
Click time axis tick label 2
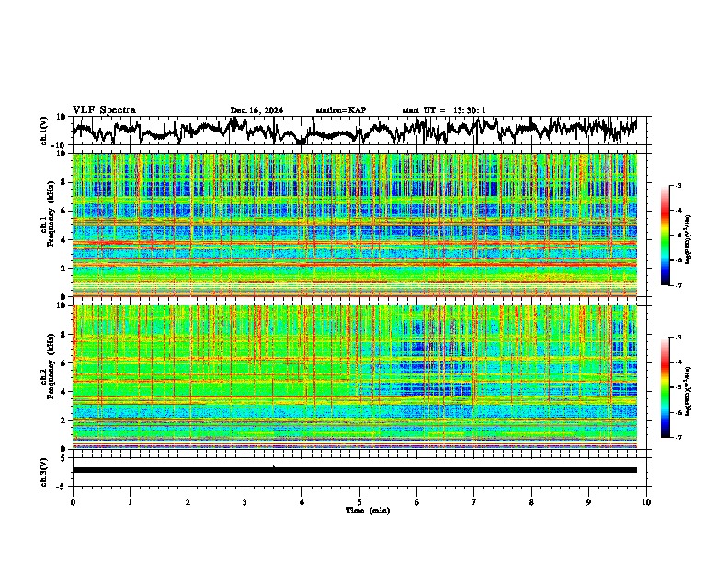[188, 502]
